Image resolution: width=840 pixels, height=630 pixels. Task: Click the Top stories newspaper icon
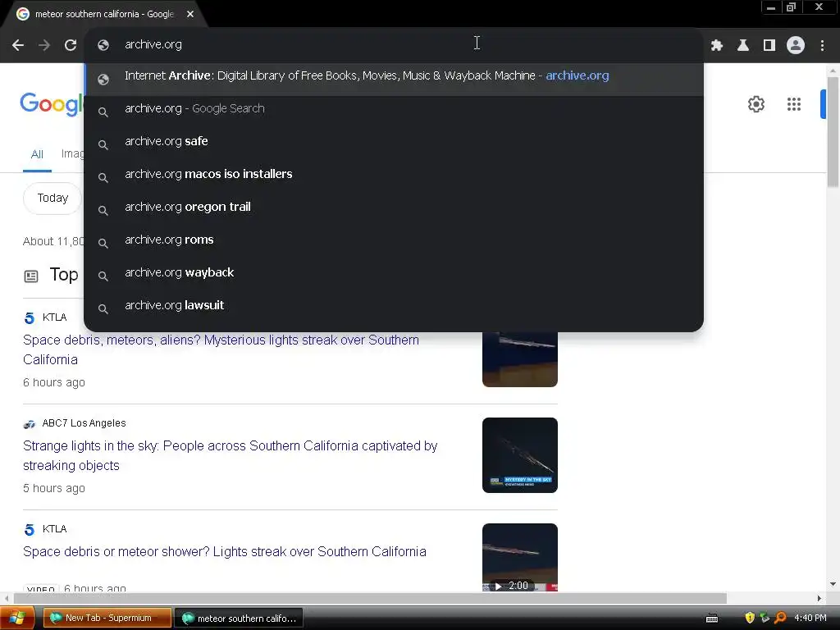coord(31,276)
